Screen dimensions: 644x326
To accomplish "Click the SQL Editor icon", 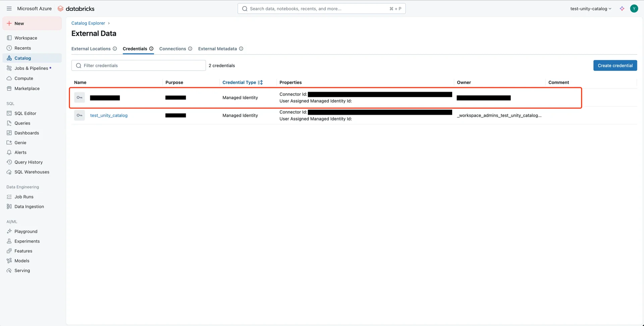I will click(9, 113).
